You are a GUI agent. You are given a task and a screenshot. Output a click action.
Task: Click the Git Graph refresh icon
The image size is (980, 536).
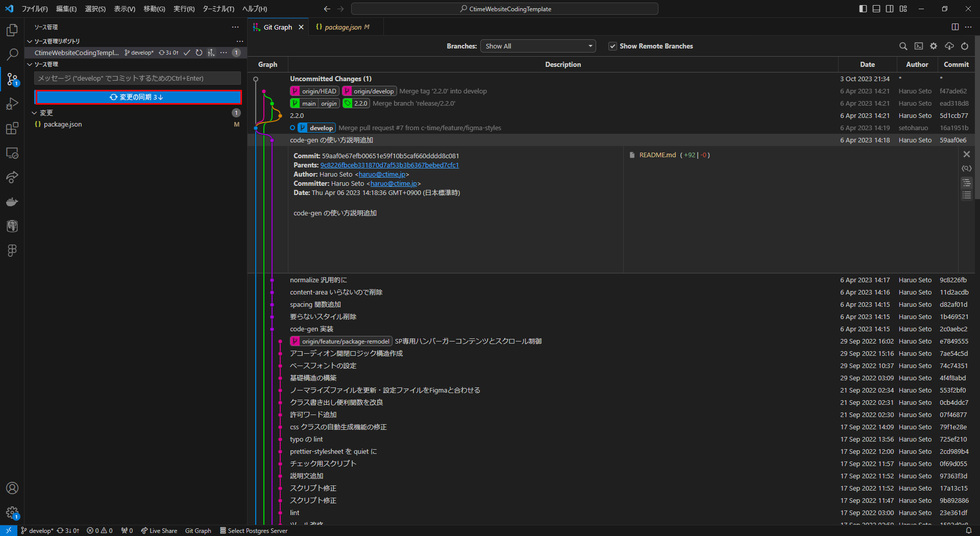pos(965,46)
